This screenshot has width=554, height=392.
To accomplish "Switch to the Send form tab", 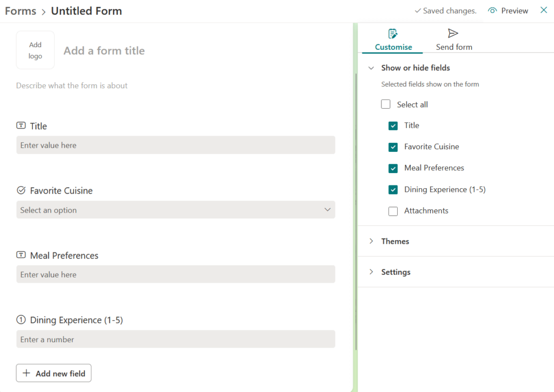I will click(x=454, y=40).
